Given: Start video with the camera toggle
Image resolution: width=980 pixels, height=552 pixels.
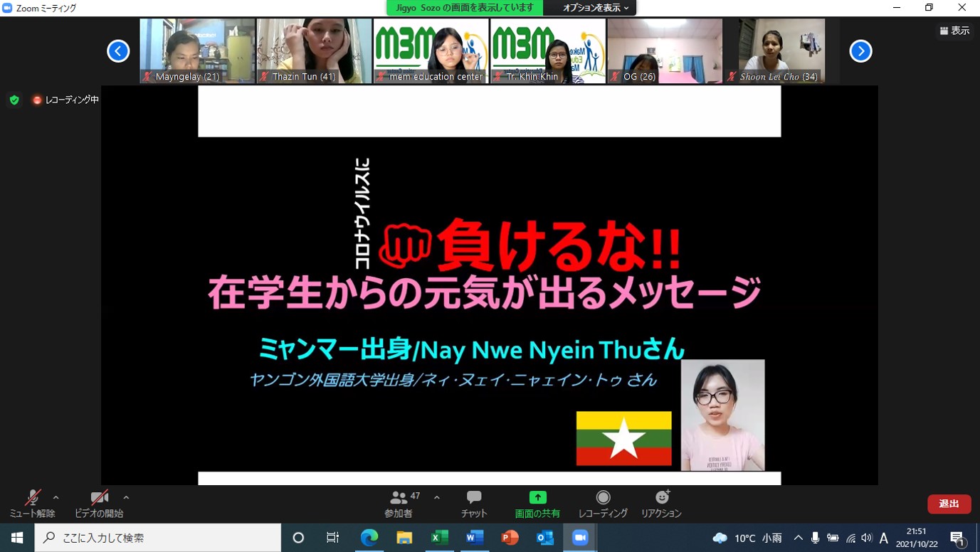Looking at the screenshot, I should (x=99, y=498).
